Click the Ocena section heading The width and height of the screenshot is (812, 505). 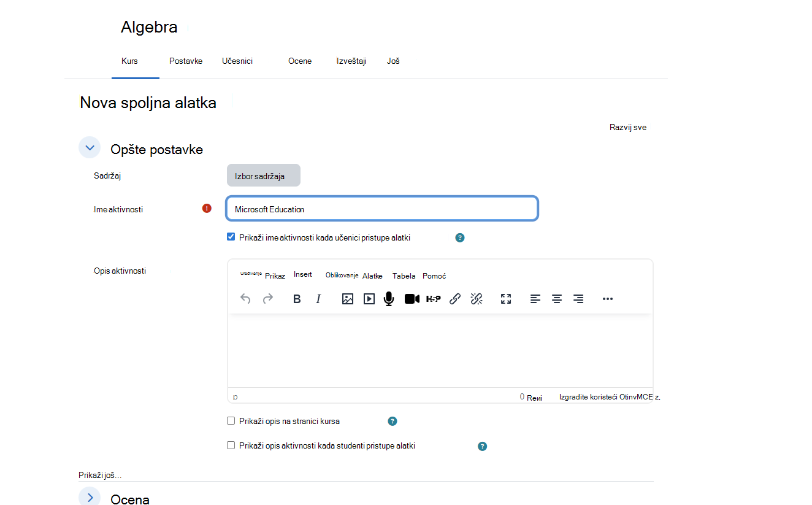pyautogui.click(x=130, y=499)
